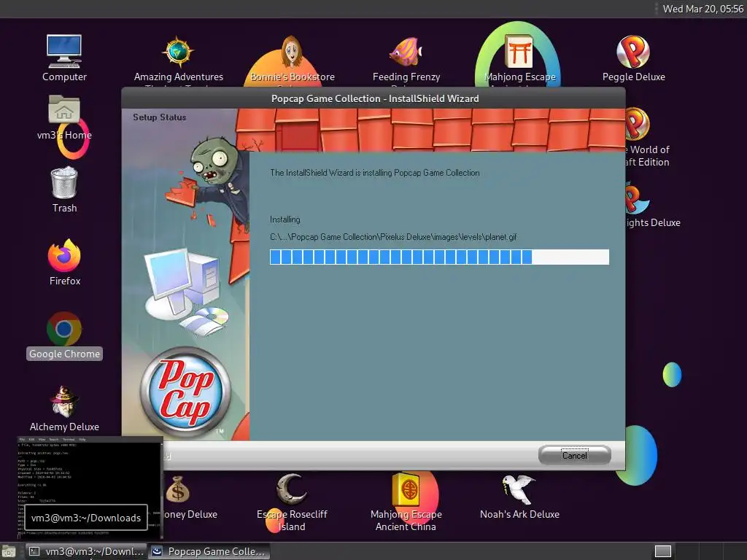Select the Google Chrome desktop icon
The width and height of the screenshot is (747, 560).
tap(64, 335)
